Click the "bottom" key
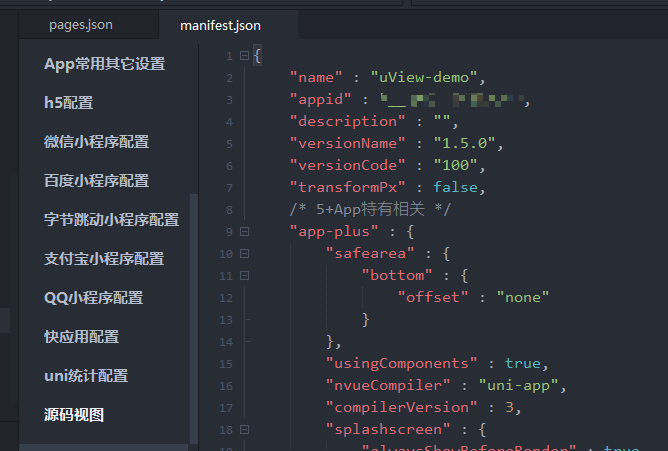 coord(397,276)
